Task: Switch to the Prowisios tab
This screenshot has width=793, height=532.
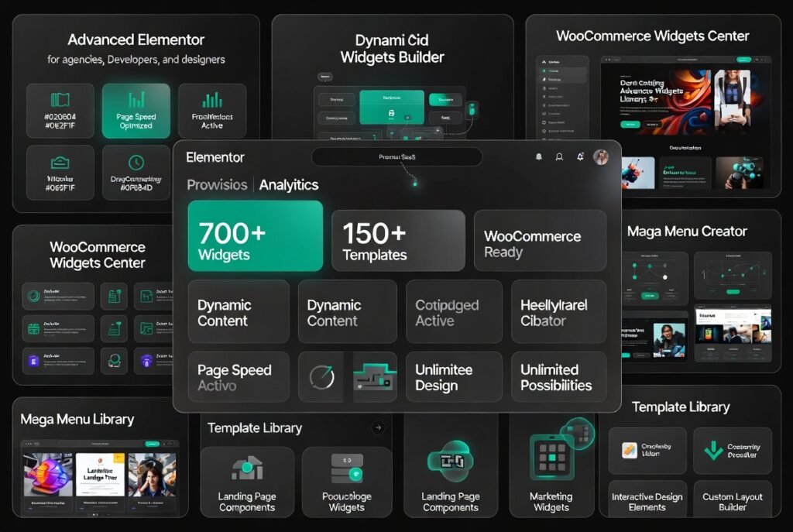Action: coord(217,184)
